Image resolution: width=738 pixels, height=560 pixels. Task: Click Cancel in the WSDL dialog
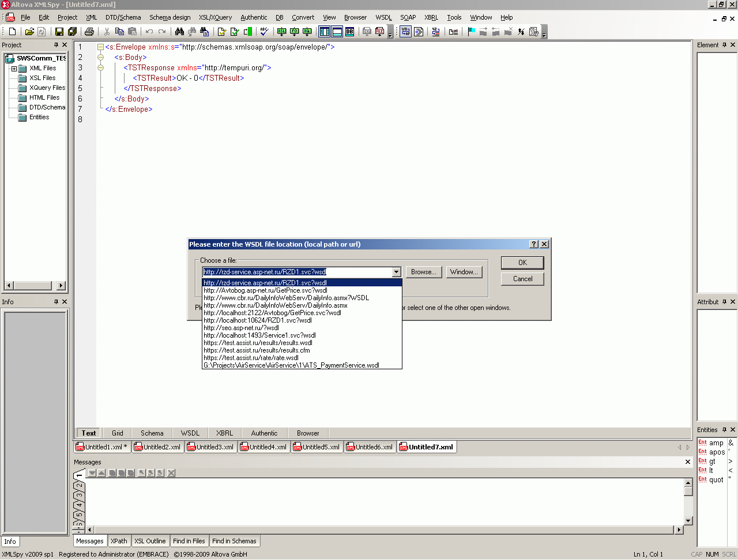522,279
